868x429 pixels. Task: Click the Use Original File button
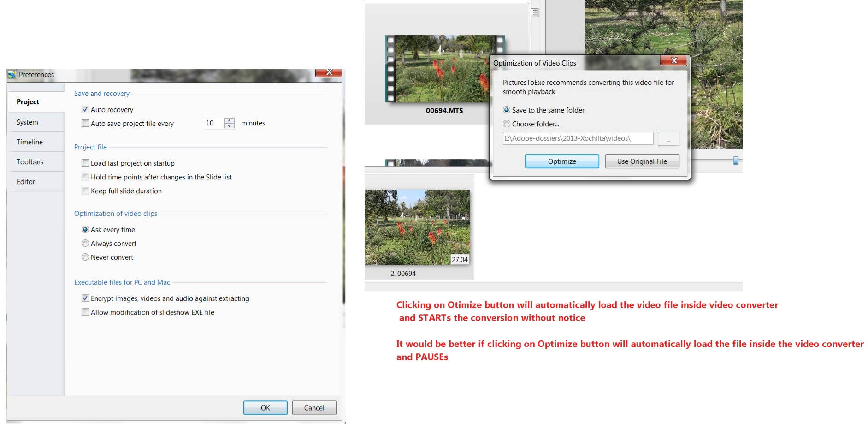coord(642,161)
